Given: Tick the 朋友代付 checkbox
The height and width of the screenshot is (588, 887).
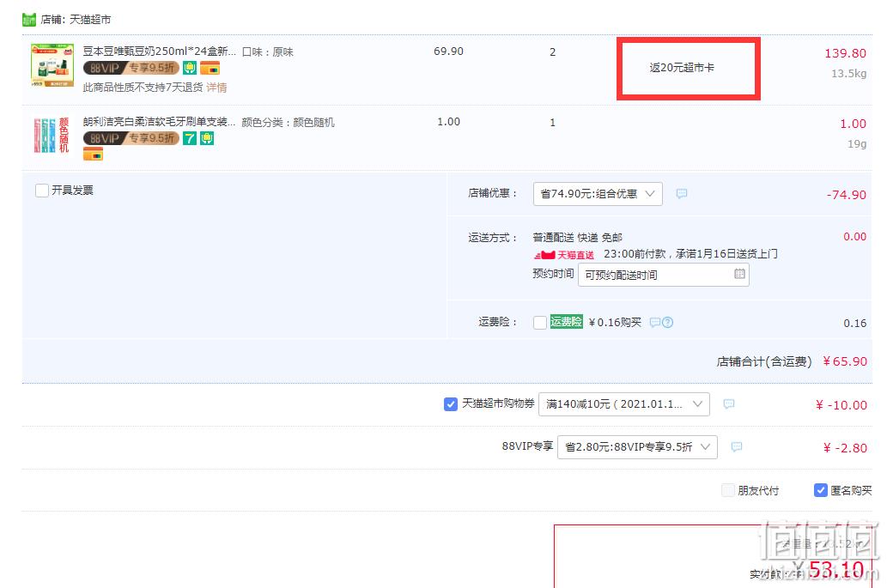Looking at the screenshot, I should [x=728, y=490].
